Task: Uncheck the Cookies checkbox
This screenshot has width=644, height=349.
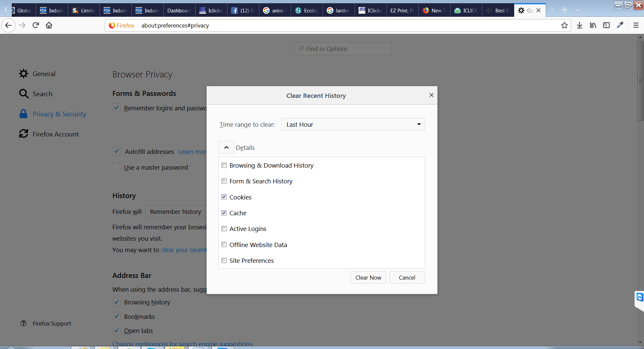Action: pyautogui.click(x=224, y=197)
